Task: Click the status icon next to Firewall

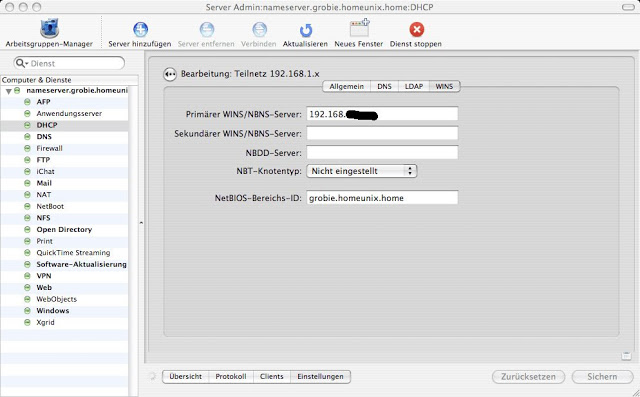Action: [x=27, y=148]
